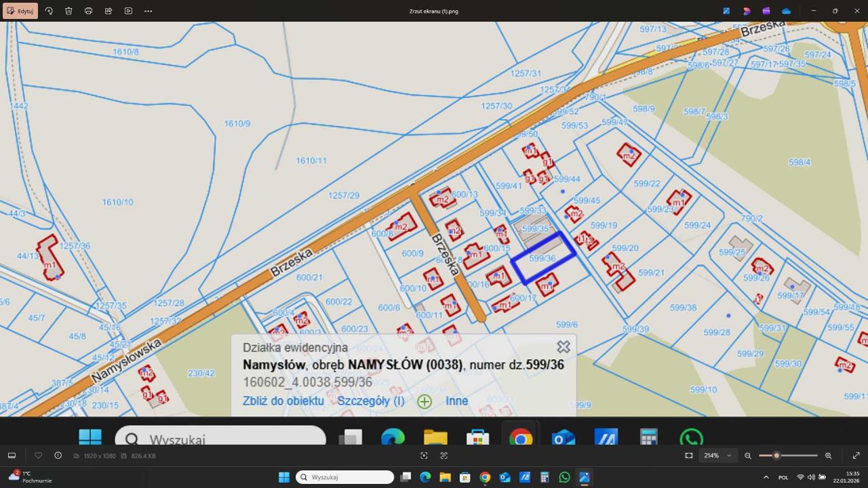This screenshot has width=868, height=488.
Task: Expand the system tray hidden icons chevron
Action: [766, 477]
